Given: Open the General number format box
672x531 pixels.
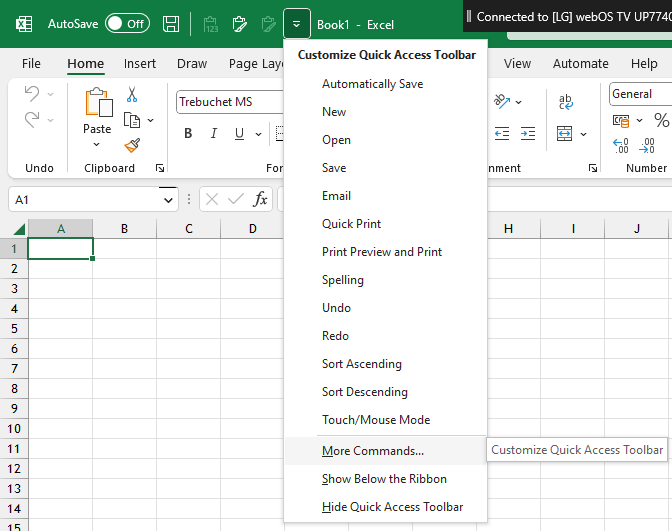Looking at the screenshot, I should tap(640, 94).
